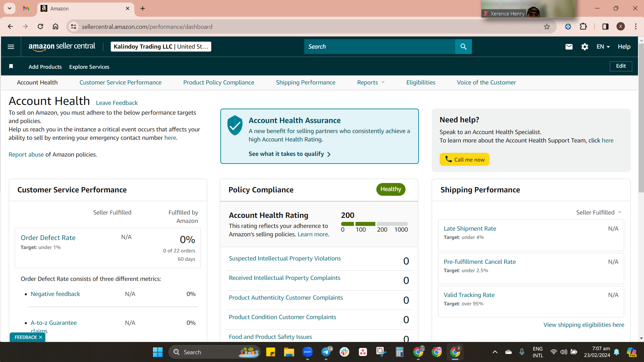Open the Shipping Performance tab

[306, 82]
